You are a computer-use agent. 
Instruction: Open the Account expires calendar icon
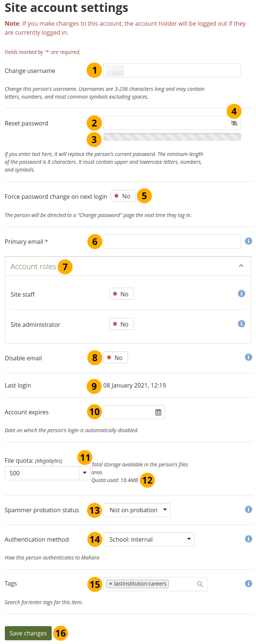158,412
